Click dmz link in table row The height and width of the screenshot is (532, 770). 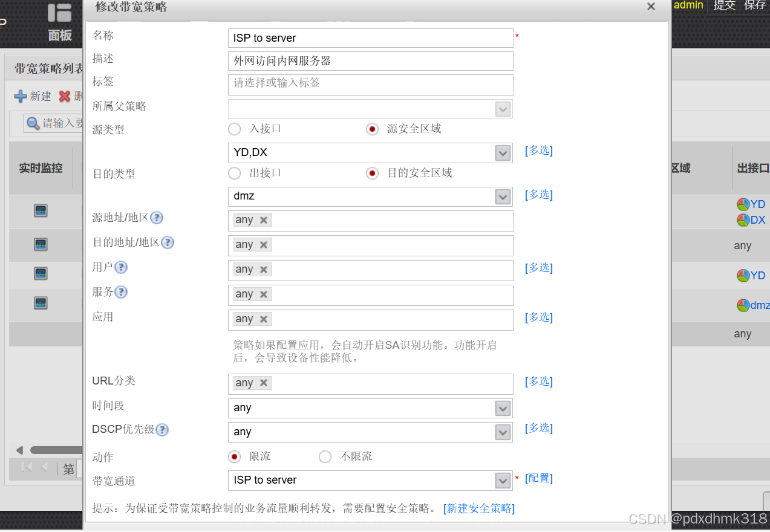coord(760,305)
